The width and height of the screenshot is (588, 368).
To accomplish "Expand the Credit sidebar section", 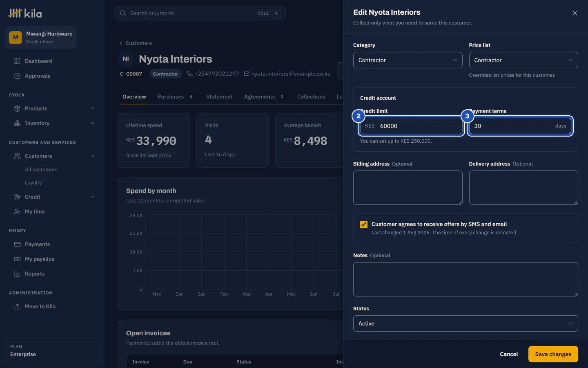I will [x=93, y=197].
